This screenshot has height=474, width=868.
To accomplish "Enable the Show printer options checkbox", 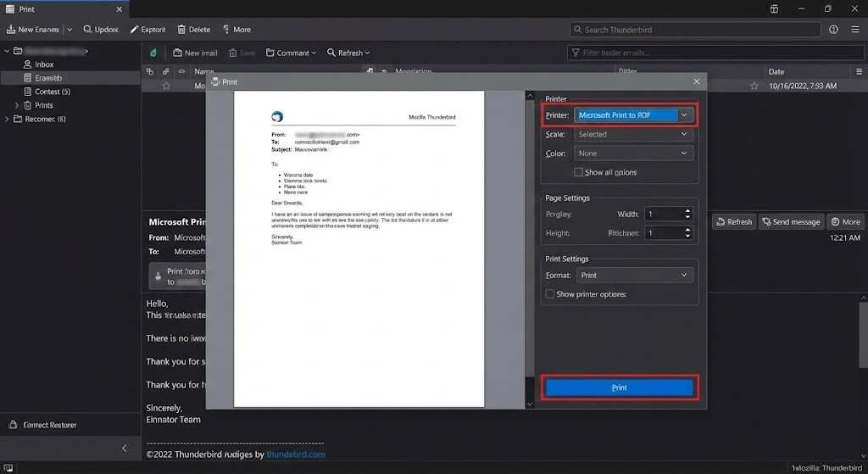I will coord(549,294).
